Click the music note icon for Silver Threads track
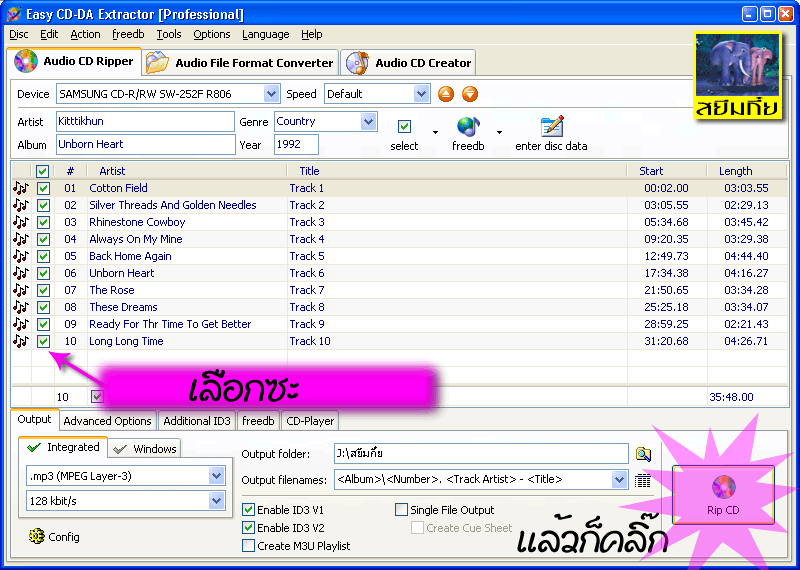800x570 pixels. click(x=20, y=205)
